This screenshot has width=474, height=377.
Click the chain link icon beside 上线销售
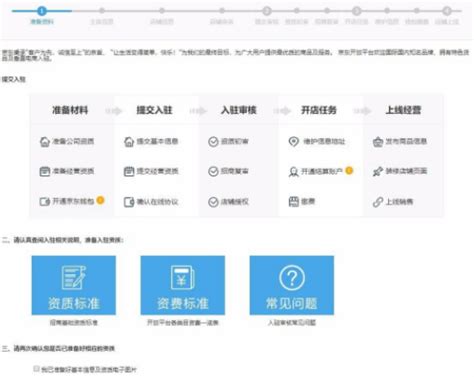click(378, 202)
